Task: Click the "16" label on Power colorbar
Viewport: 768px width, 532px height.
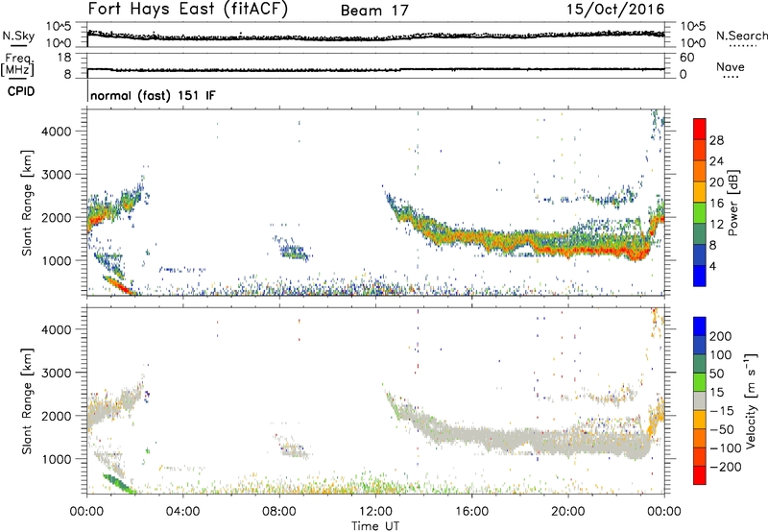Action: coord(716,204)
